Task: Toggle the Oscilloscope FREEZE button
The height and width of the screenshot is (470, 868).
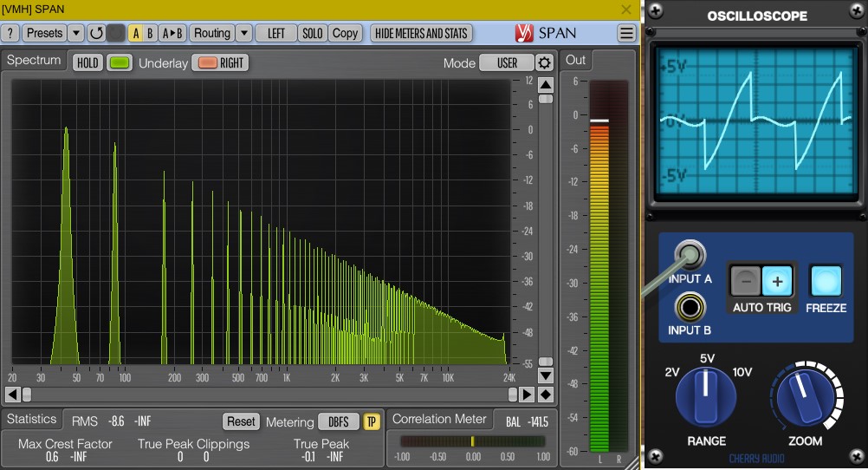Action: click(x=826, y=280)
